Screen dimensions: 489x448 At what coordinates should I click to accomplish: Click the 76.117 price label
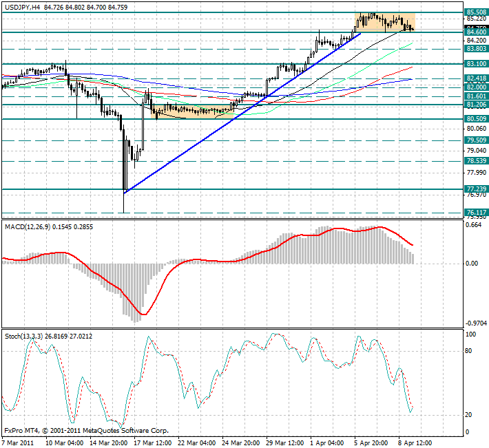coord(475,213)
